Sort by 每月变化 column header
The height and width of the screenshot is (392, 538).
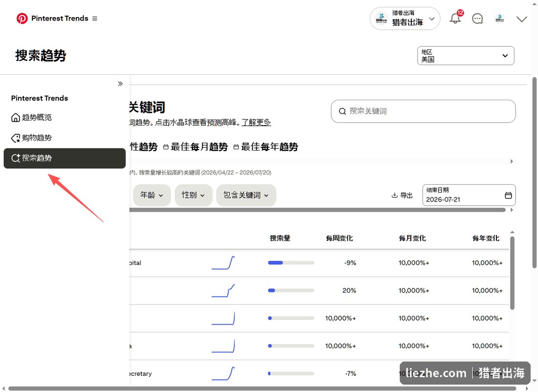coord(412,238)
